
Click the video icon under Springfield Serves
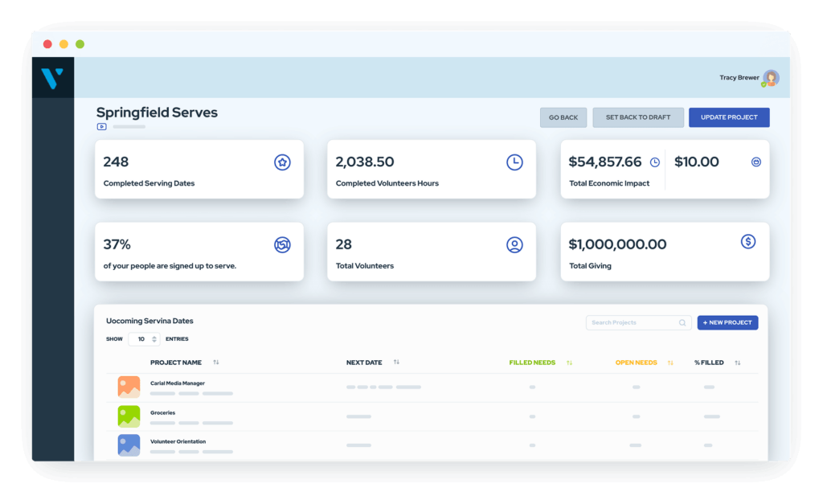click(102, 126)
